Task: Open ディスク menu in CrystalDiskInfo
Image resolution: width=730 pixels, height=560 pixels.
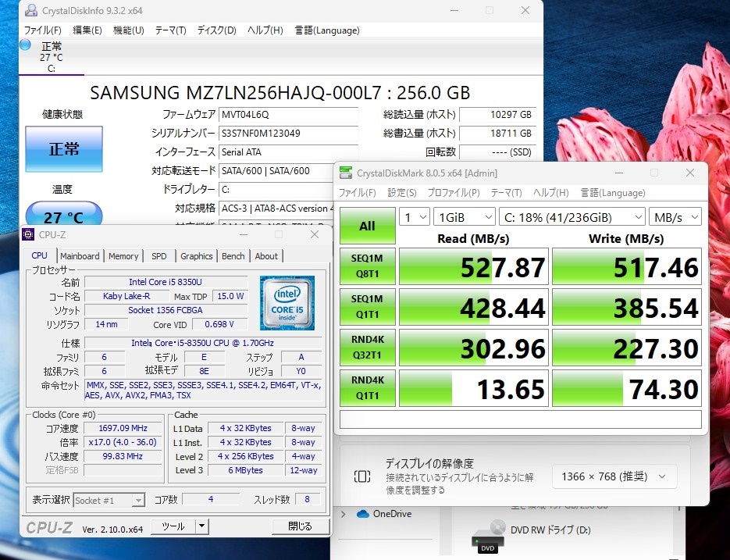Action: (x=216, y=30)
